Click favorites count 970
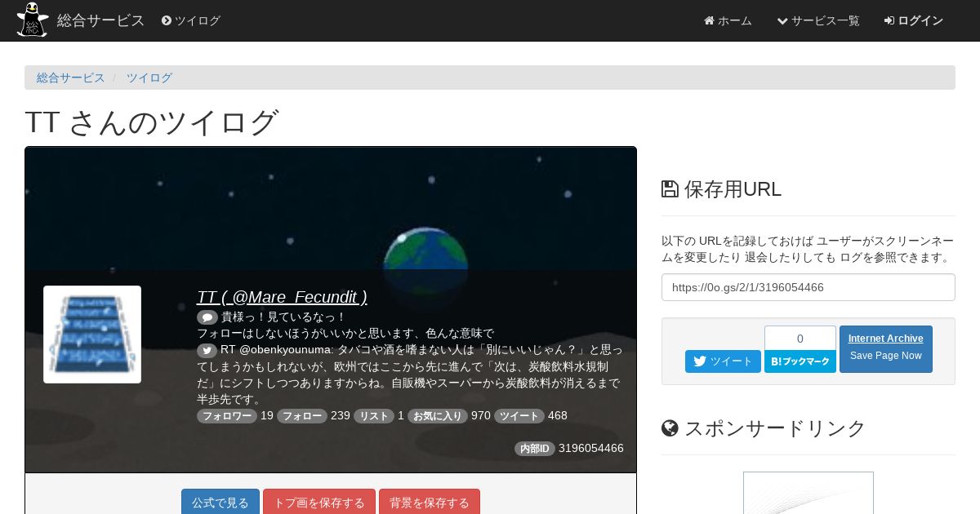Viewport: 980px width, 514px height. pyautogui.click(x=481, y=416)
